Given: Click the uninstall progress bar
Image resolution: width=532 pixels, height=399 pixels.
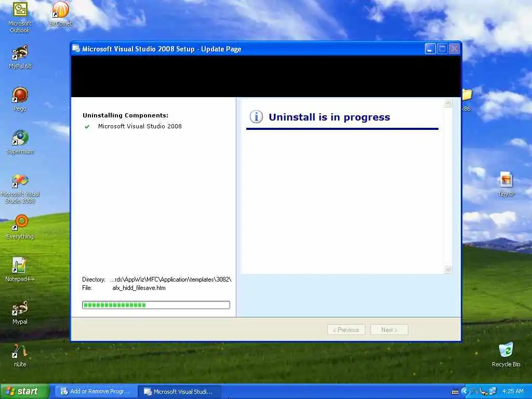Looking at the screenshot, I should (x=156, y=305).
